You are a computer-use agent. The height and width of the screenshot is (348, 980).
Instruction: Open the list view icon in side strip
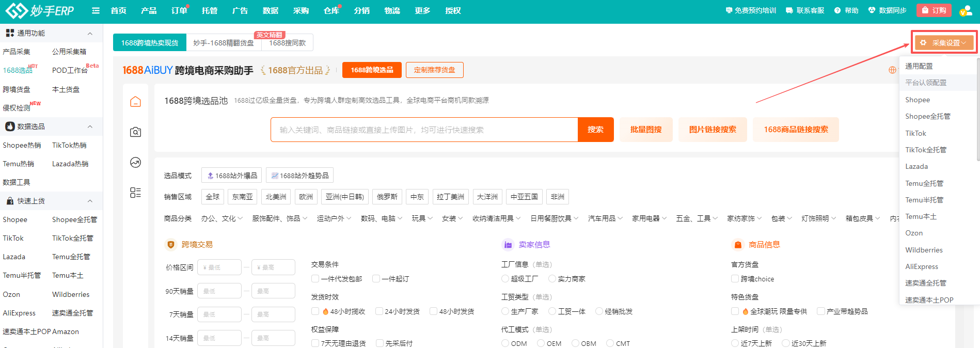[x=135, y=193]
